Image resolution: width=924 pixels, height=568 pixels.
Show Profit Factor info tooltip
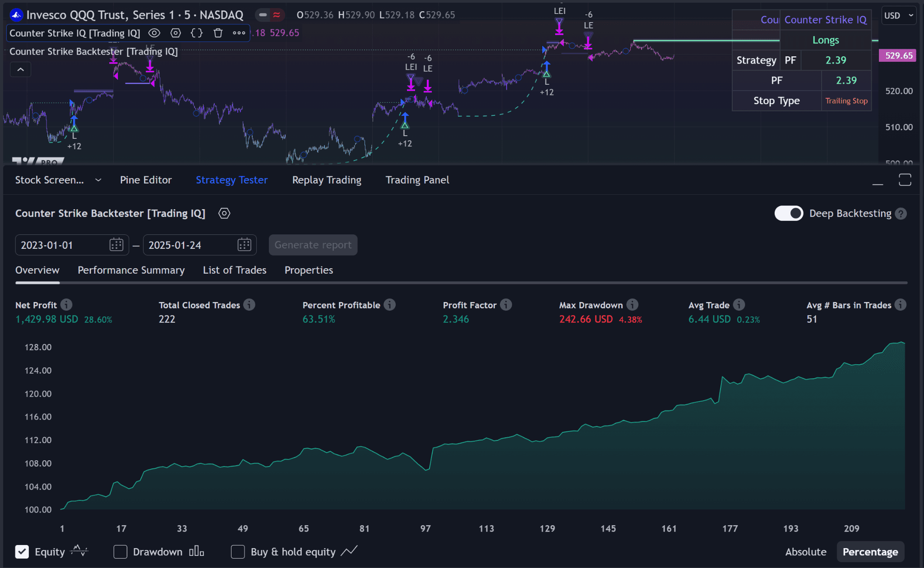(x=506, y=305)
